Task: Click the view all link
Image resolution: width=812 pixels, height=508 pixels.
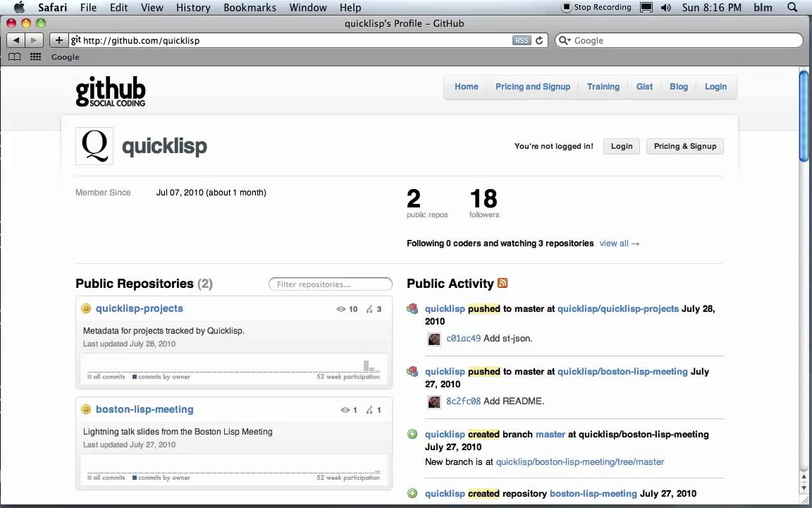Action: click(620, 243)
